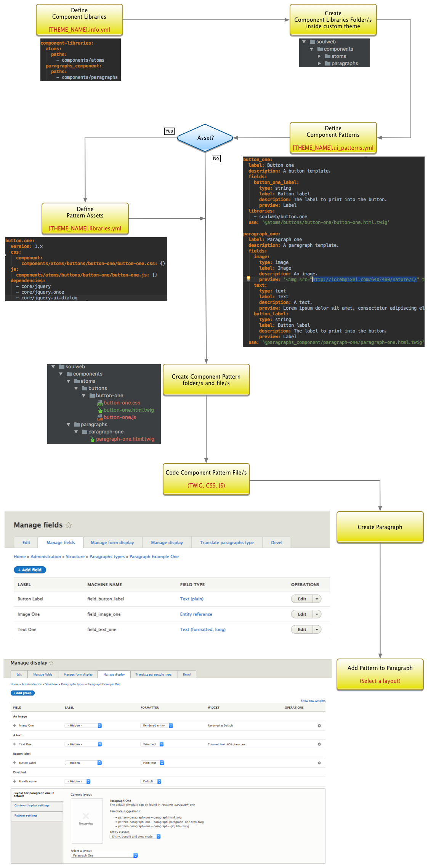428x868 pixels.
Task: Click the Show row weights link
Action: click(x=313, y=701)
